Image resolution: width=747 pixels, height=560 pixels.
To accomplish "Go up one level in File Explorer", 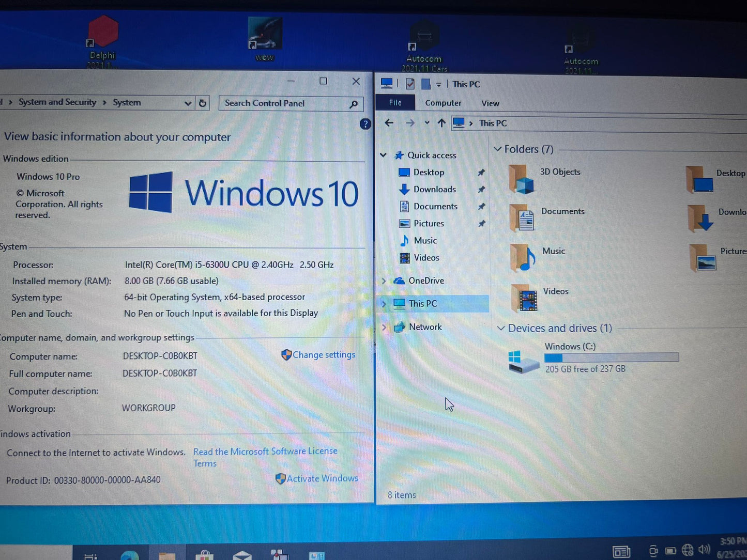I will click(441, 123).
